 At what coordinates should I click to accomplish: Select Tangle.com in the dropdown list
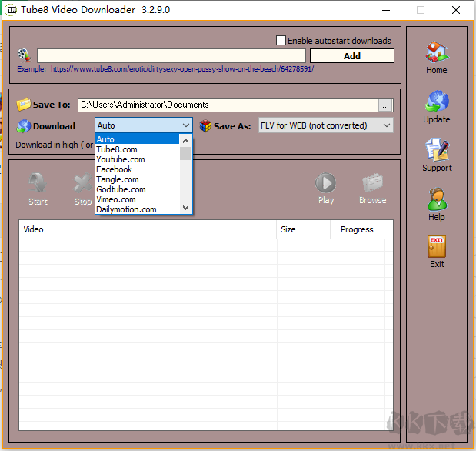[x=137, y=179]
